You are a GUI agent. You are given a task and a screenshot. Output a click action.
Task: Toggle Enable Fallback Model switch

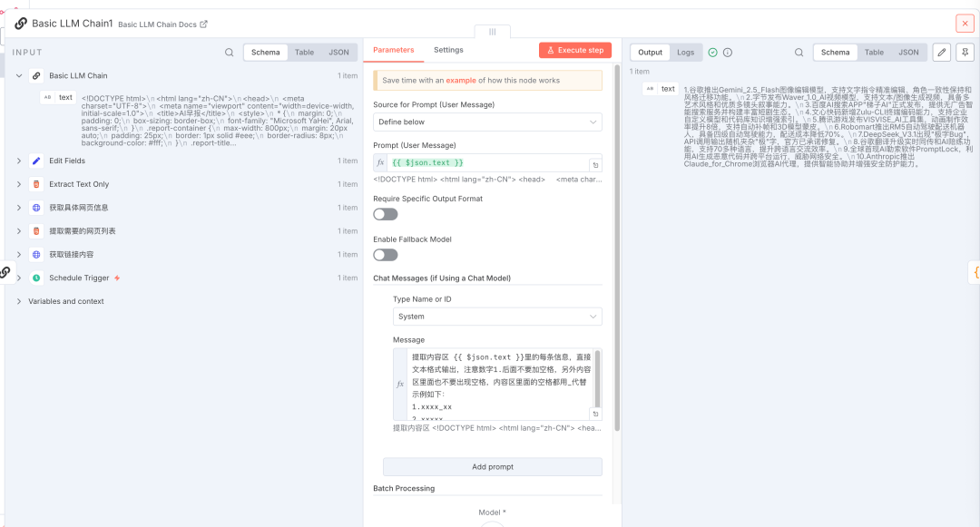pyautogui.click(x=386, y=255)
